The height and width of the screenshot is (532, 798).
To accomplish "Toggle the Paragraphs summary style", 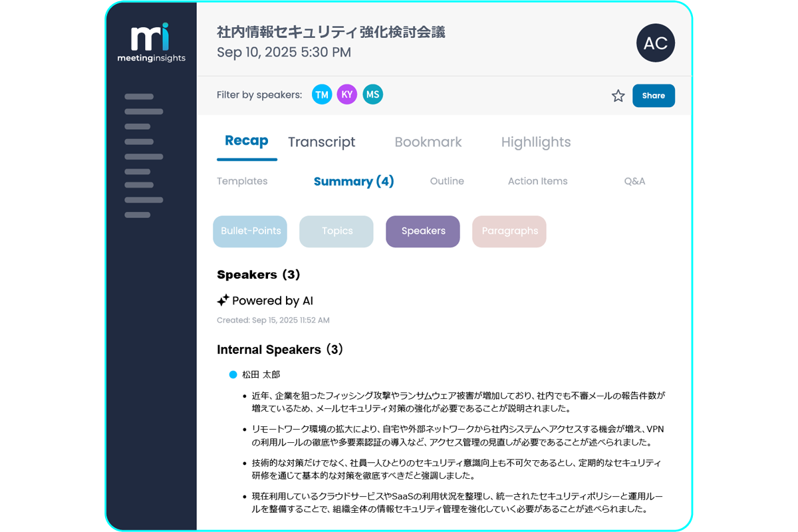I will click(x=509, y=231).
